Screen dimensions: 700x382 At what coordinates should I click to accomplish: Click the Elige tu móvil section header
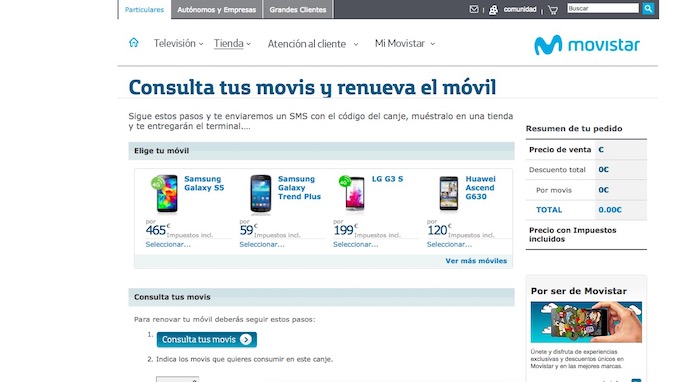[x=321, y=151]
